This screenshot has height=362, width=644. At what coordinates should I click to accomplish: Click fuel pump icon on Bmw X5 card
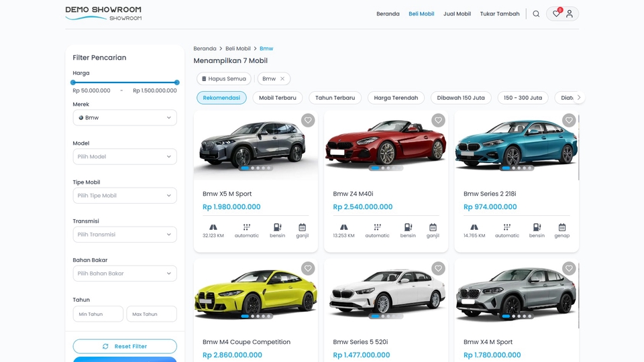tap(277, 227)
